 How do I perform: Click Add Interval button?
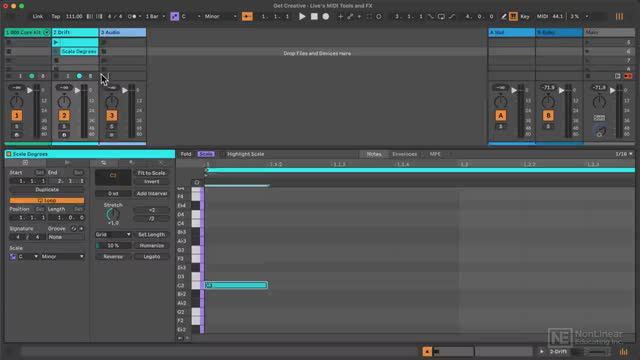151,193
